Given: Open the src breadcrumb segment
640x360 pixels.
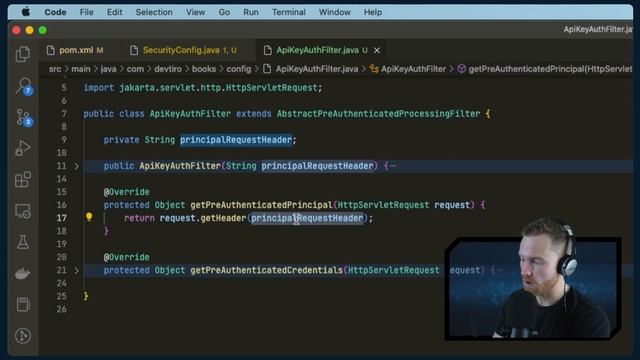Looking at the screenshot, I should (55, 69).
